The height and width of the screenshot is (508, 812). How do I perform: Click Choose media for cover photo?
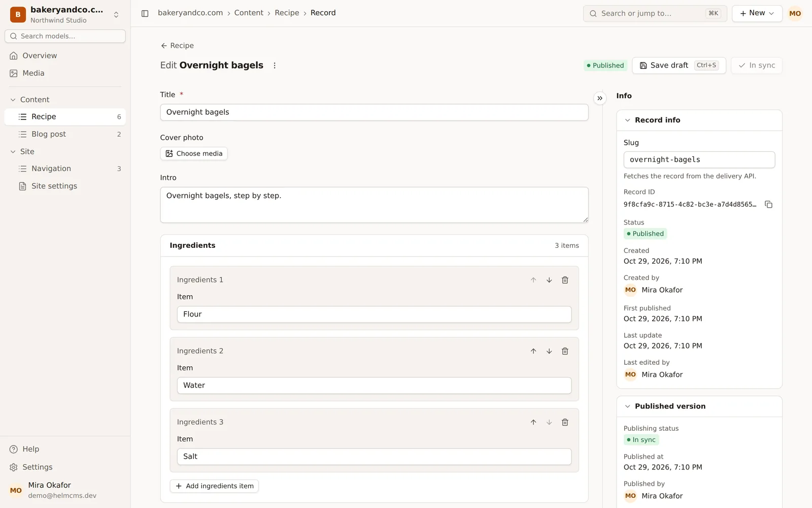pos(194,153)
